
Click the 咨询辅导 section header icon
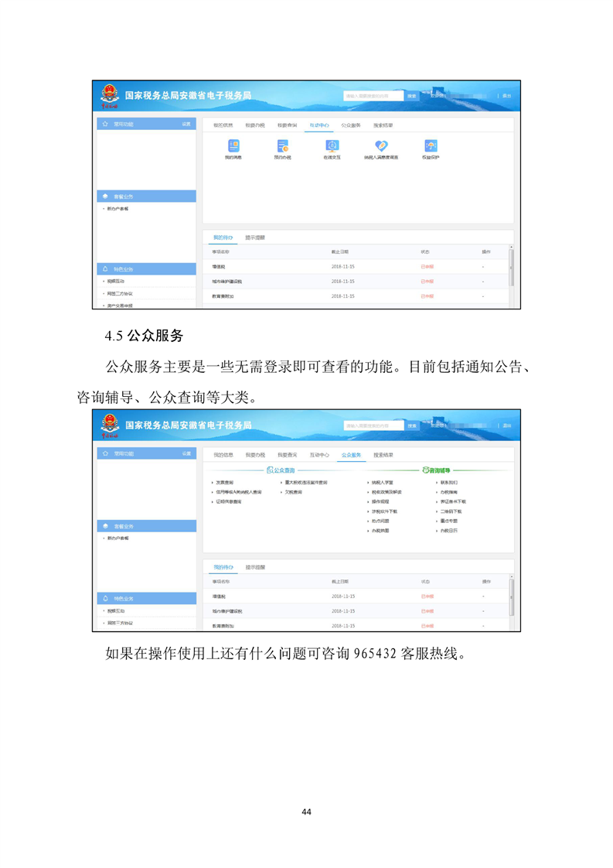(425, 470)
